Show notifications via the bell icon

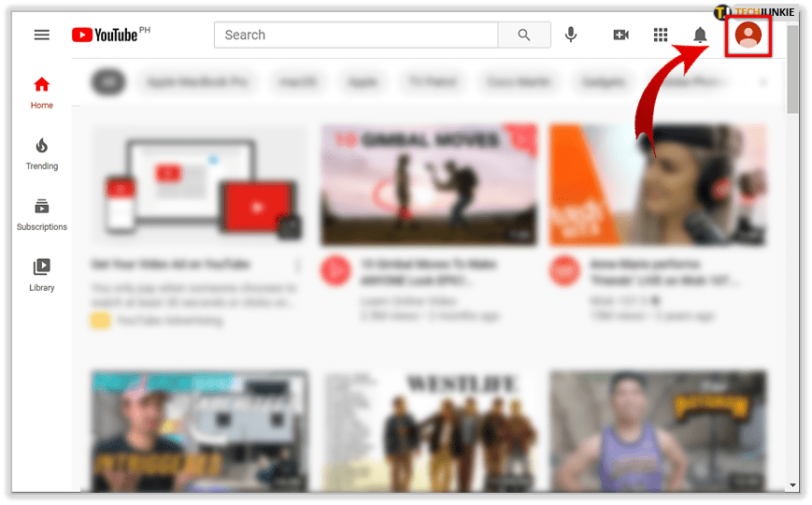click(700, 35)
